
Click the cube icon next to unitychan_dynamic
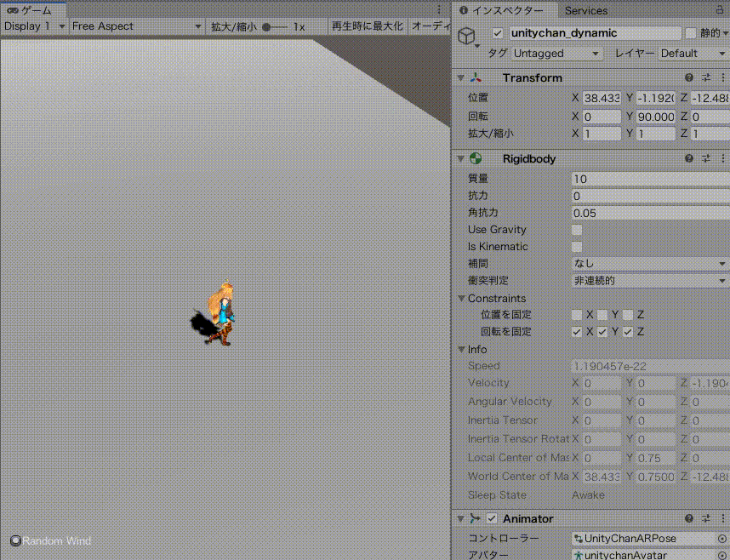click(465, 34)
